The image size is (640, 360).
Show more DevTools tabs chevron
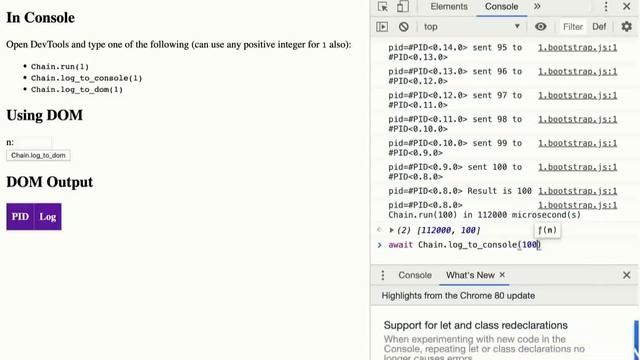pos(537,7)
